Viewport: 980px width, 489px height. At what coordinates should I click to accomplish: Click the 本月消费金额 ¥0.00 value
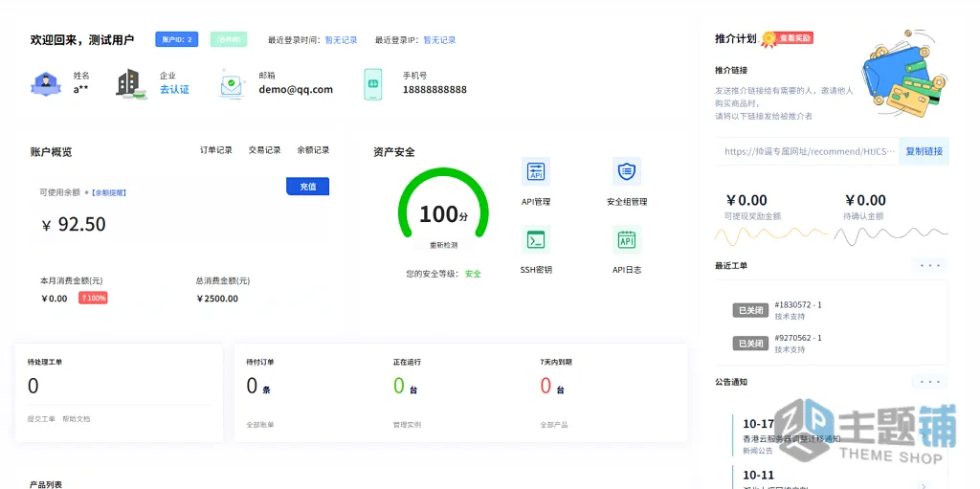55,299
